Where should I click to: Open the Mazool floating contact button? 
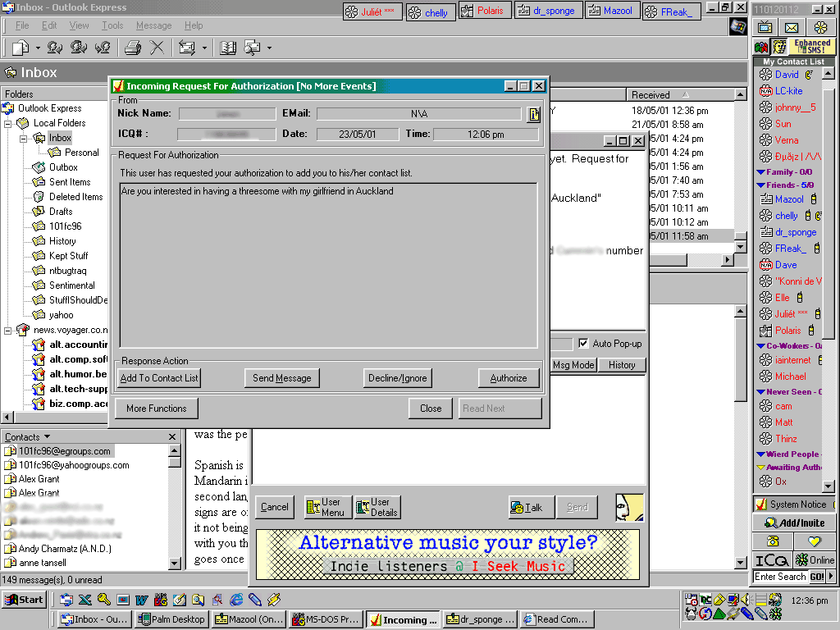612,11
